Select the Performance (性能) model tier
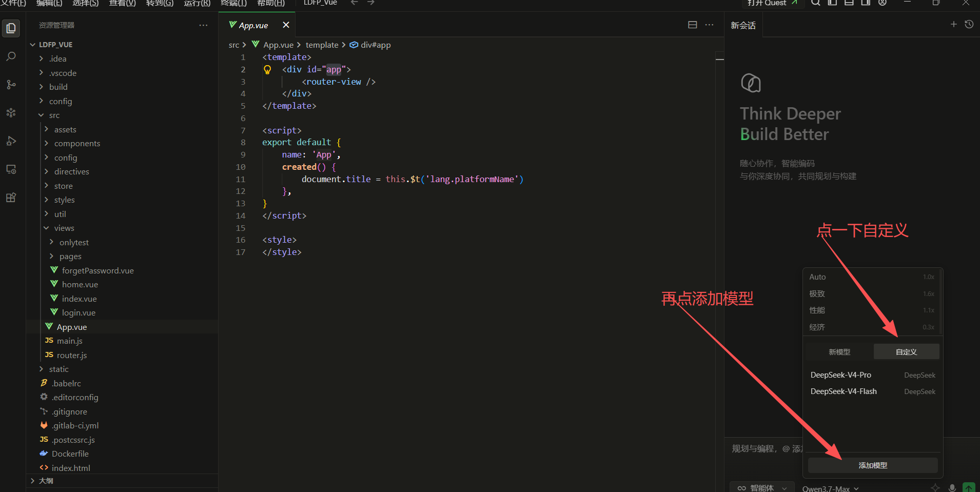This screenshot has height=492, width=980. tap(872, 310)
